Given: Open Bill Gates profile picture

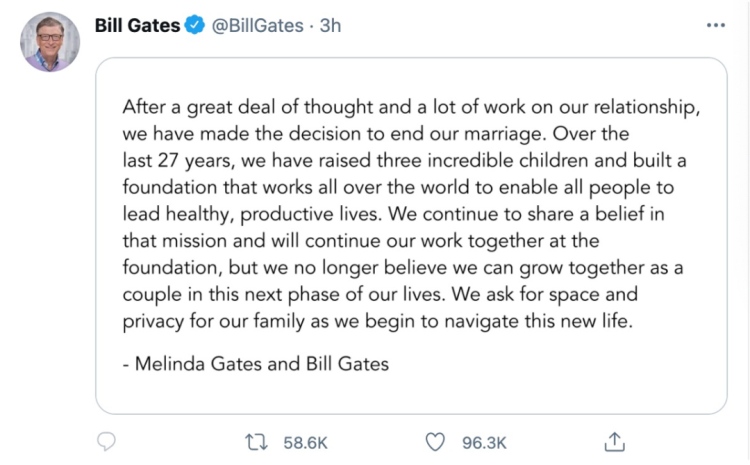Looking at the screenshot, I should tap(50, 42).
